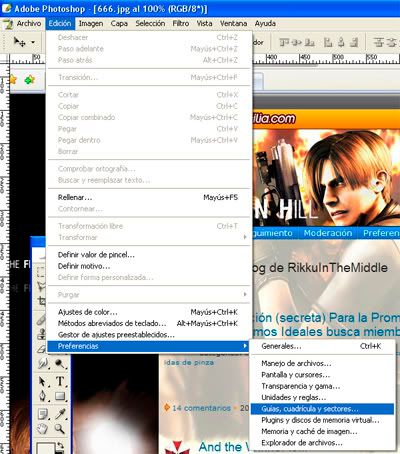Open Gestor de ajustes preestablecidos…

[149, 335]
